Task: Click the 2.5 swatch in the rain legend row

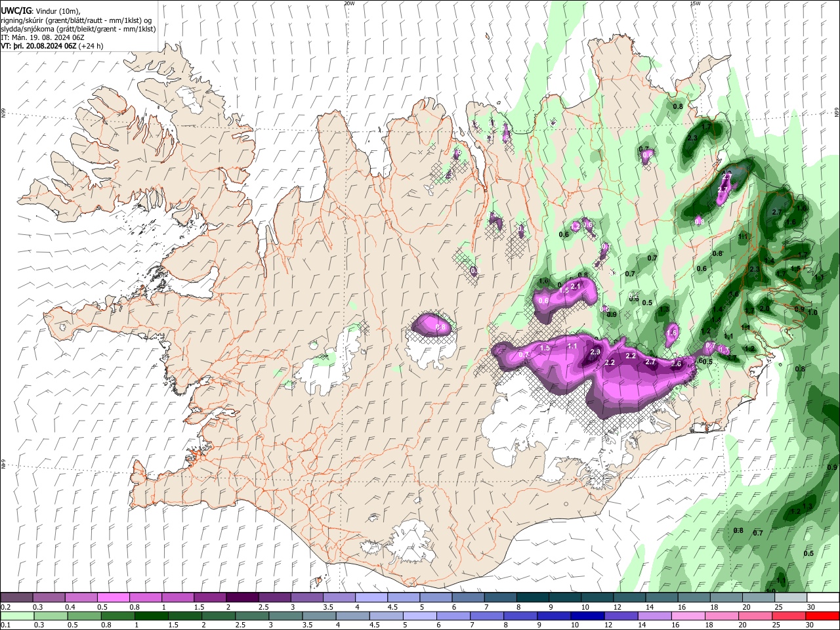Action: pyautogui.click(x=251, y=616)
